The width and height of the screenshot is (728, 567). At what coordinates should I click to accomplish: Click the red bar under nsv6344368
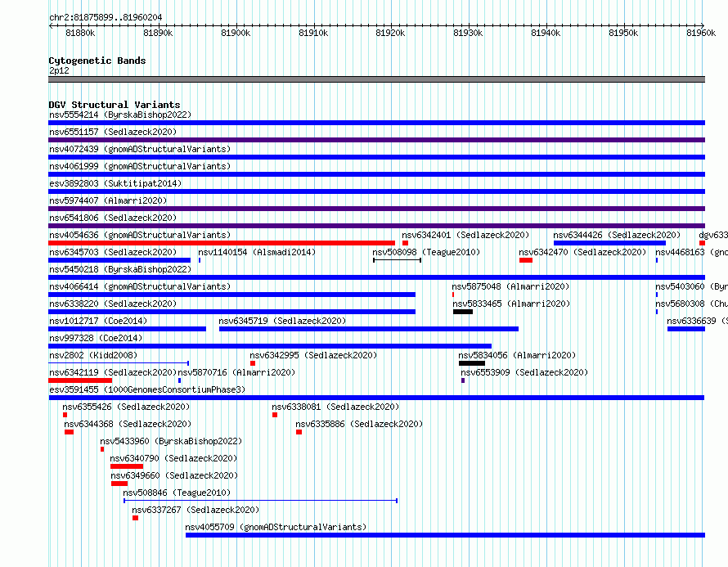(x=70, y=432)
